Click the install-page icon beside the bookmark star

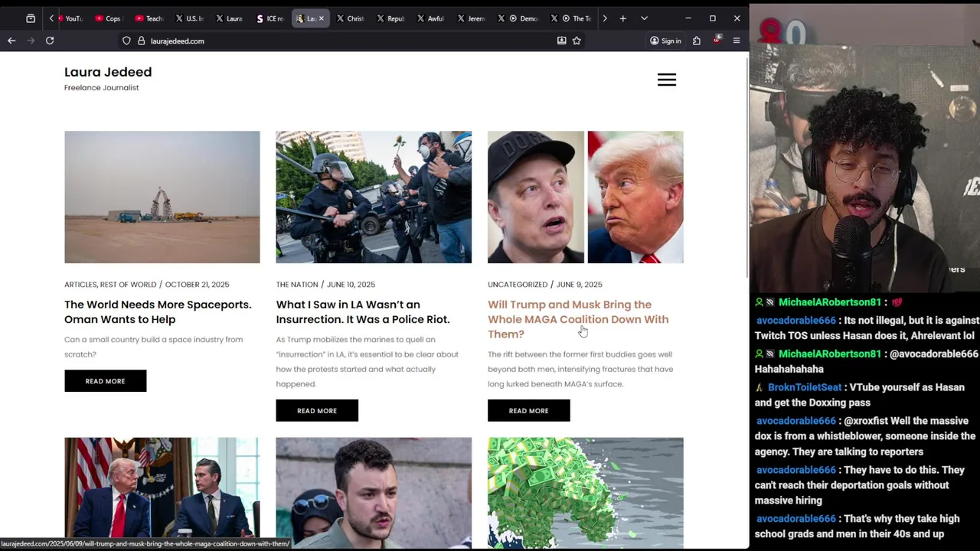[561, 41]
